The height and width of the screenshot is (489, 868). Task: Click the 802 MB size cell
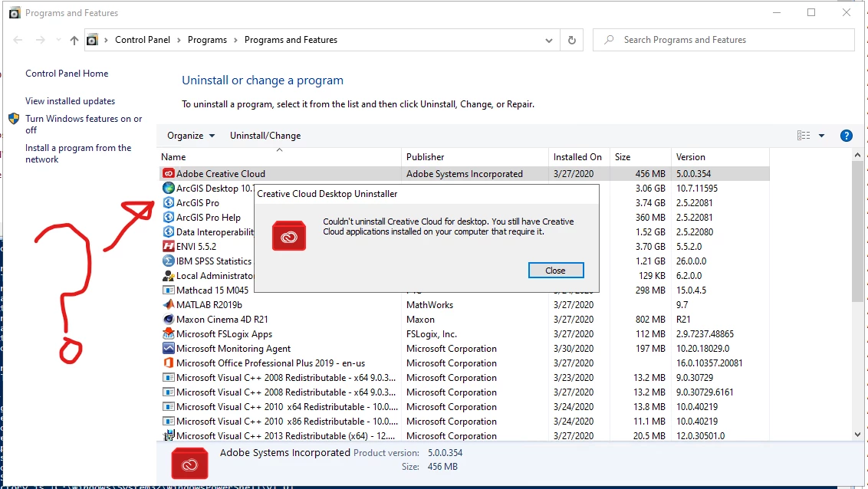point(650,319)
